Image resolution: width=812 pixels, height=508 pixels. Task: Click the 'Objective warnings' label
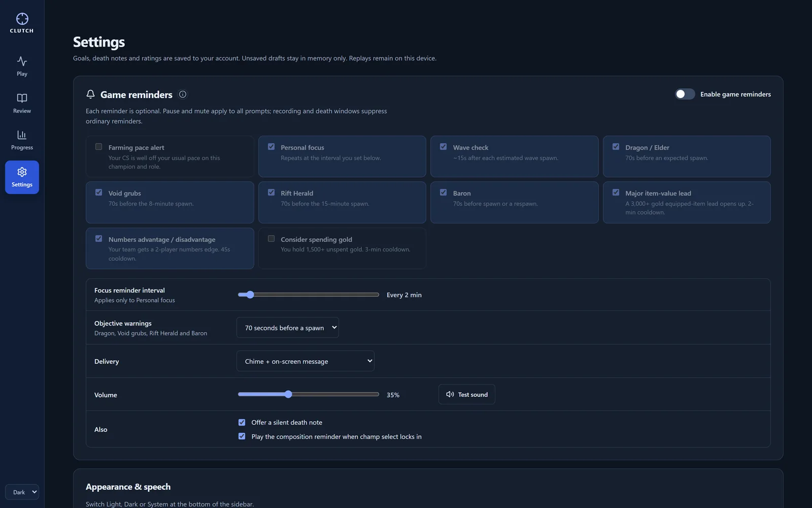[x=123, y=324]
